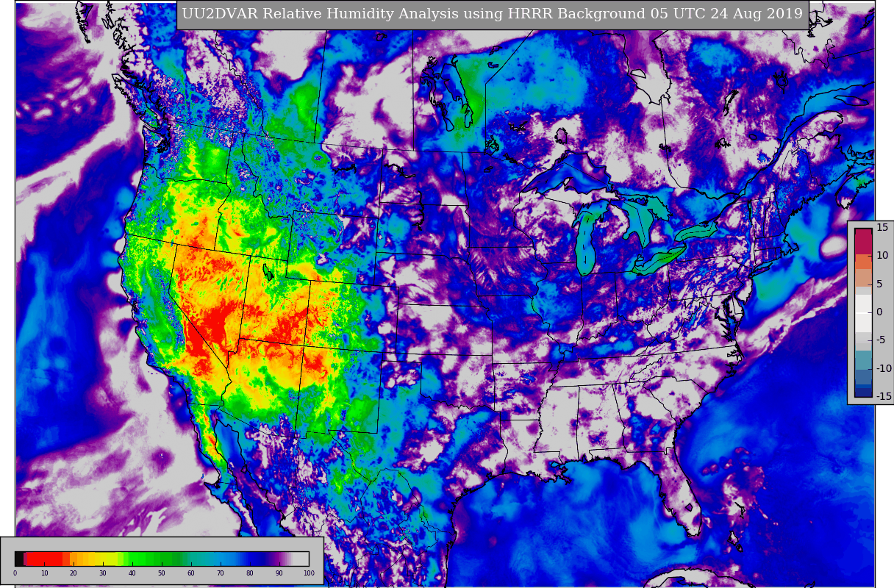This screenshot has width=894, height=588.
Task: Click the '40' tick on humidity colorbar
Action: [132, 573]
